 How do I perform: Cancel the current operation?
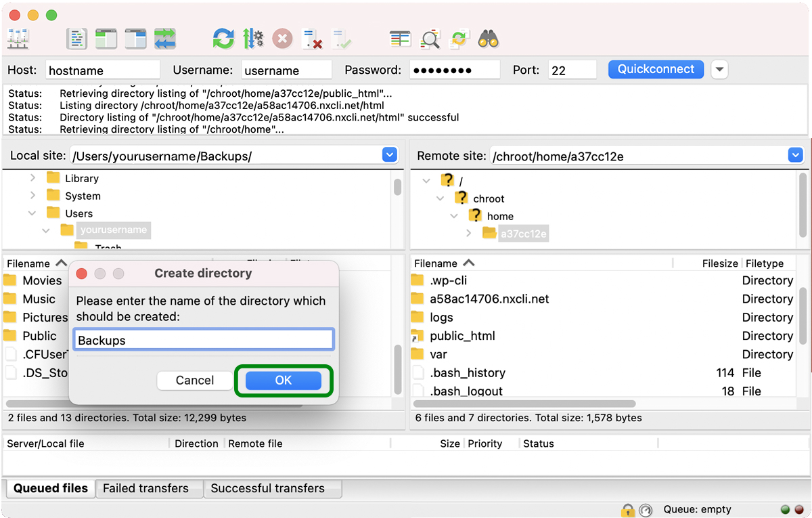coord(282,39)
